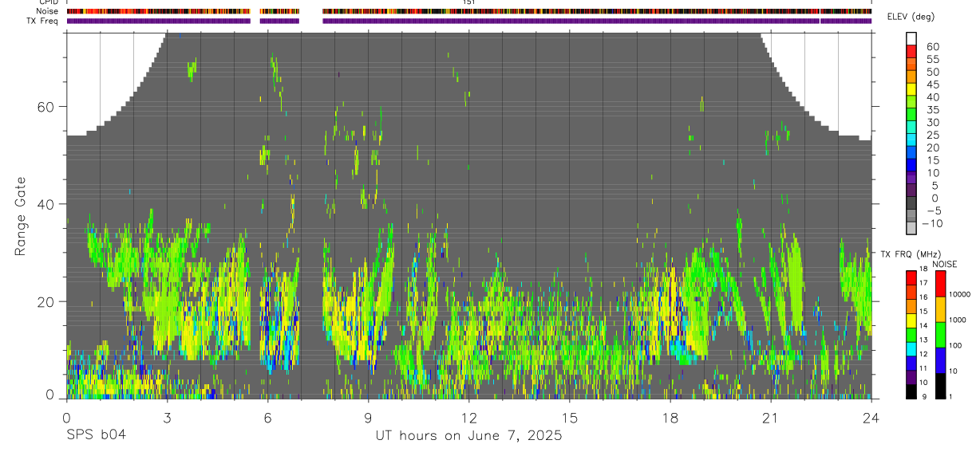Click the multicolored Noise strip above the plot

click(x=469, y=12)
